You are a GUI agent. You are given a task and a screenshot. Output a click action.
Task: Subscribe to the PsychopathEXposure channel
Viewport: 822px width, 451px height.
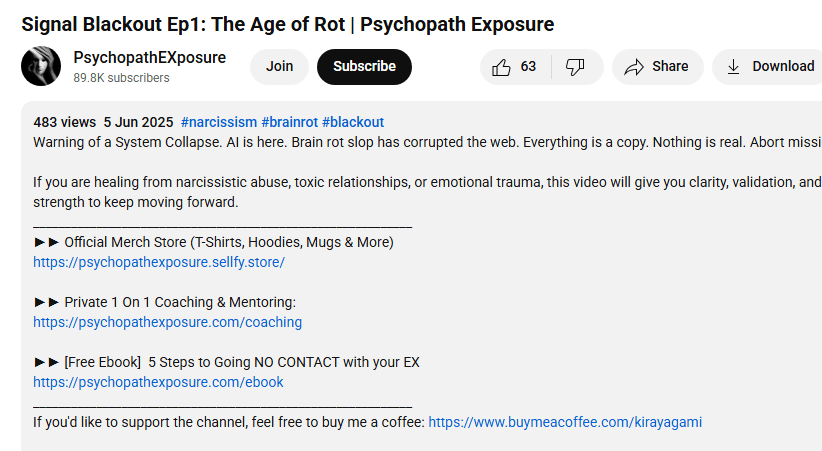(364, 67)
